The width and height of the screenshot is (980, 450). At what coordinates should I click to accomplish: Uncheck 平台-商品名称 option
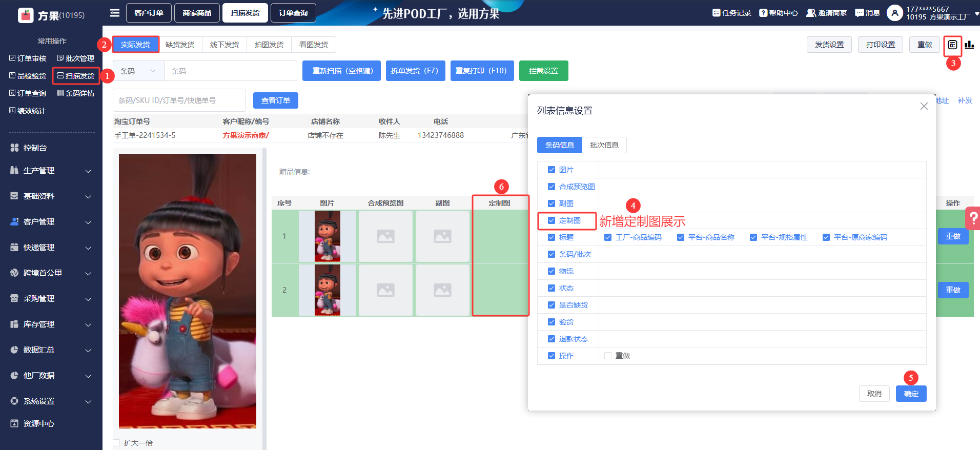tap(681, 237)
